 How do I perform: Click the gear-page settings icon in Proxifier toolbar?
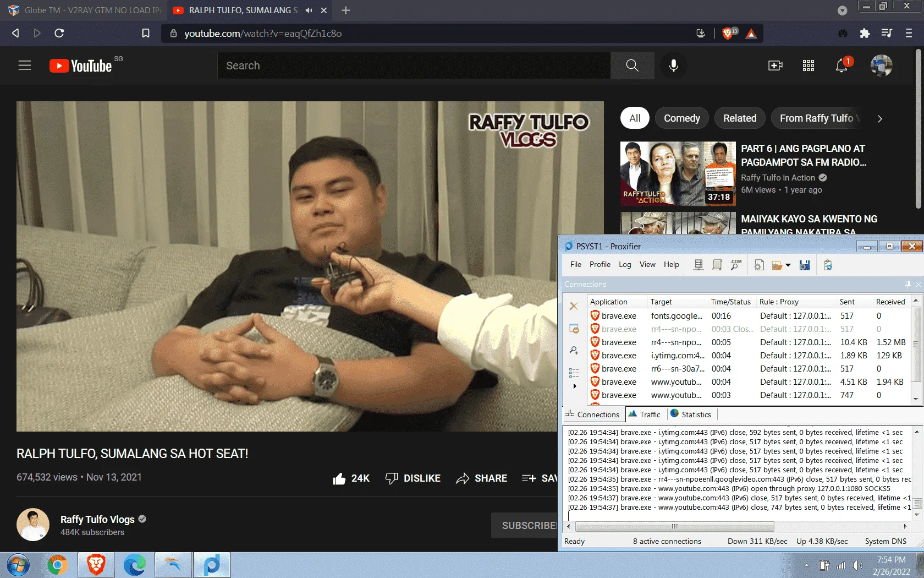coord(759,265)
